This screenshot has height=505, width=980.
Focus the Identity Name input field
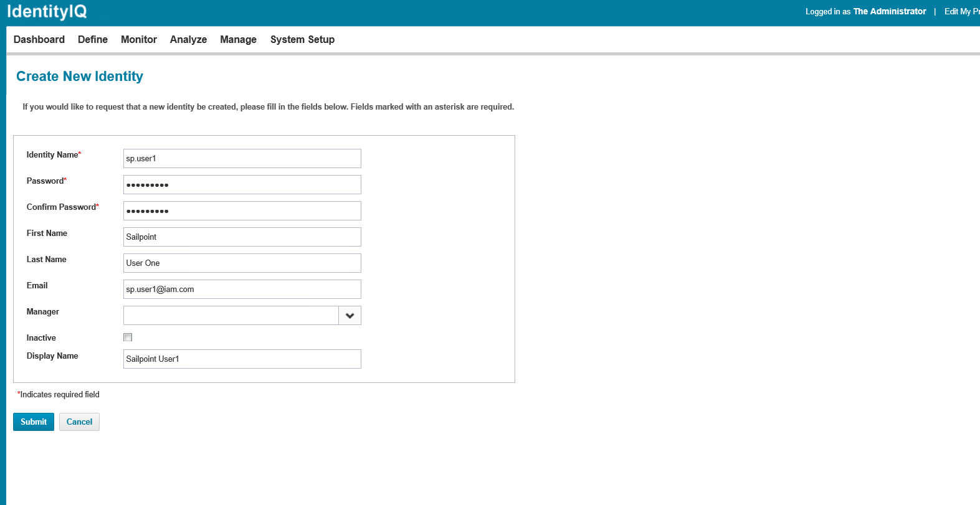click(x=242, y=158)
